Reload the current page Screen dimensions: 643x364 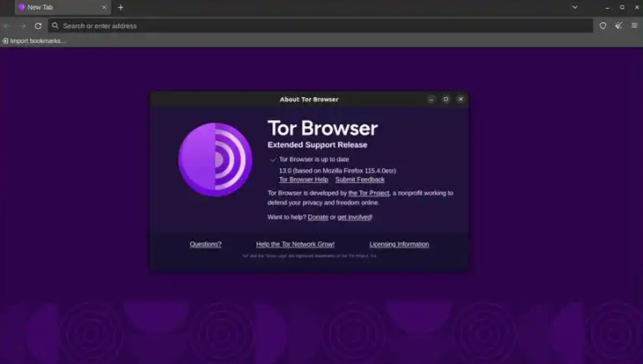[x=38, y=25]
